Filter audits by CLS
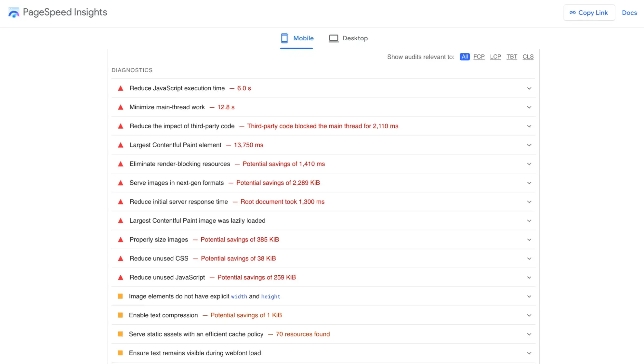Image resolution: width=644 pixels, height=364 pixels. click(x=528, y=57)
